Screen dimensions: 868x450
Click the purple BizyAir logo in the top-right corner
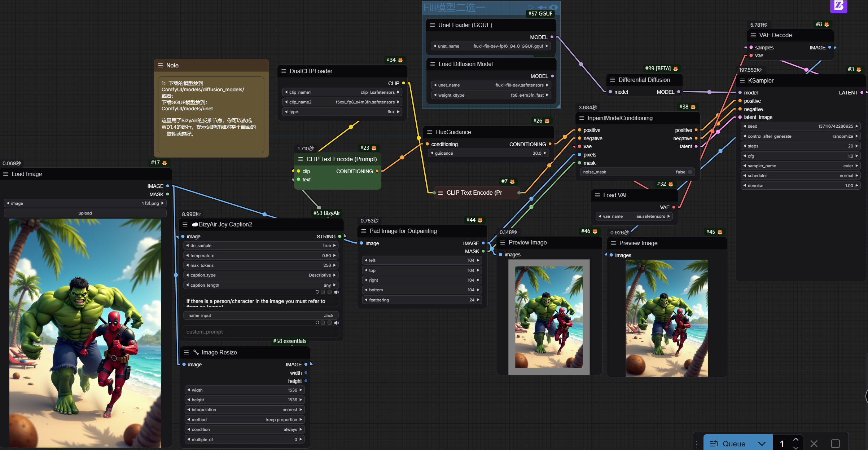coord(839,6)
